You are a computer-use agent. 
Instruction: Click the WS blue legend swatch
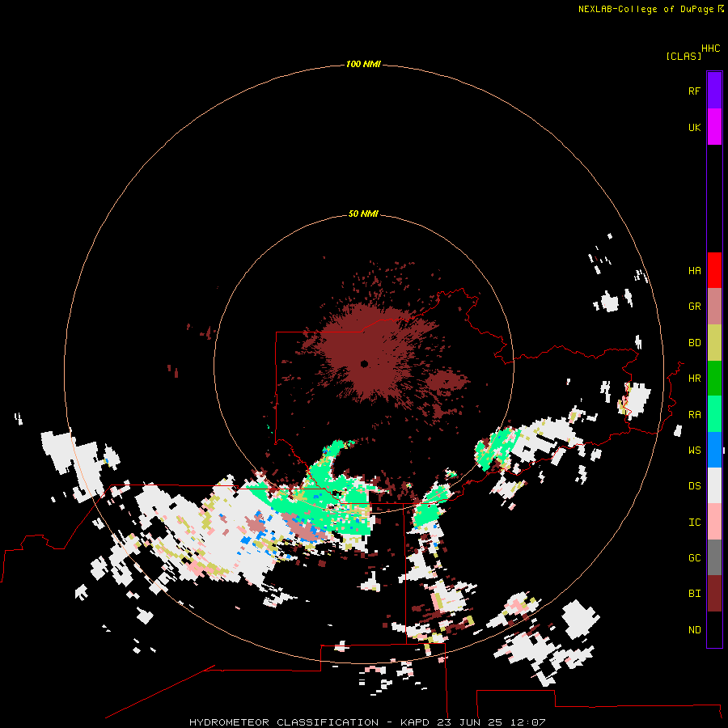pos(714,450)
